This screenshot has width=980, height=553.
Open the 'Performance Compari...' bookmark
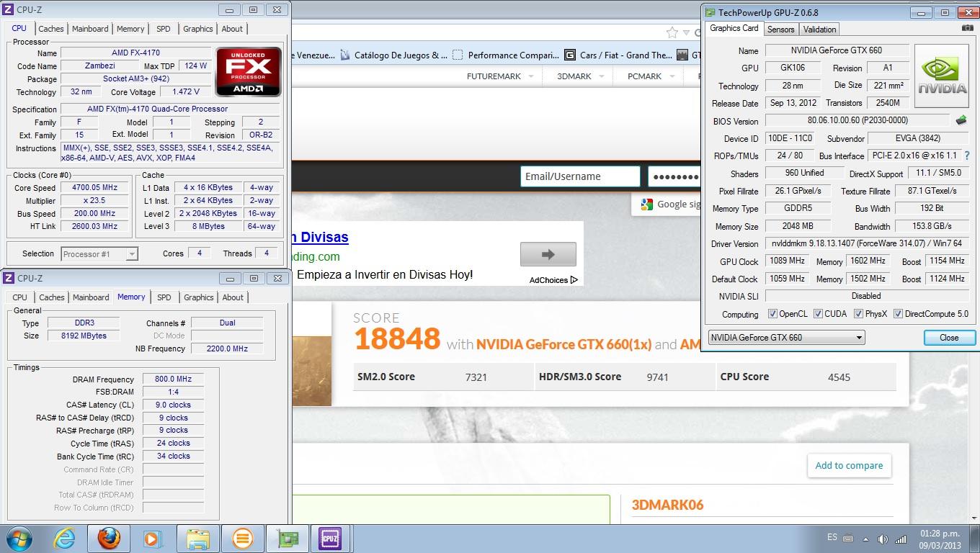[x=505, y=55]
